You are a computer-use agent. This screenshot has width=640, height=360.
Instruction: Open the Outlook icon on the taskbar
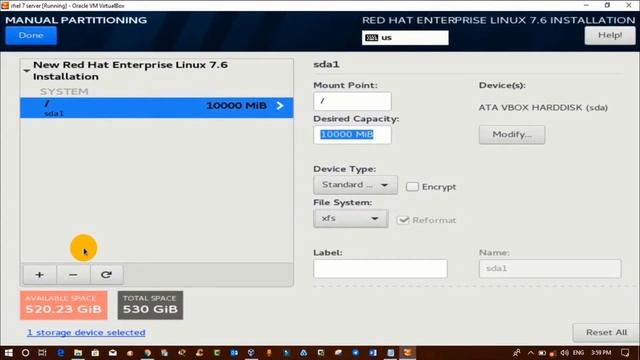coord(234,353)
